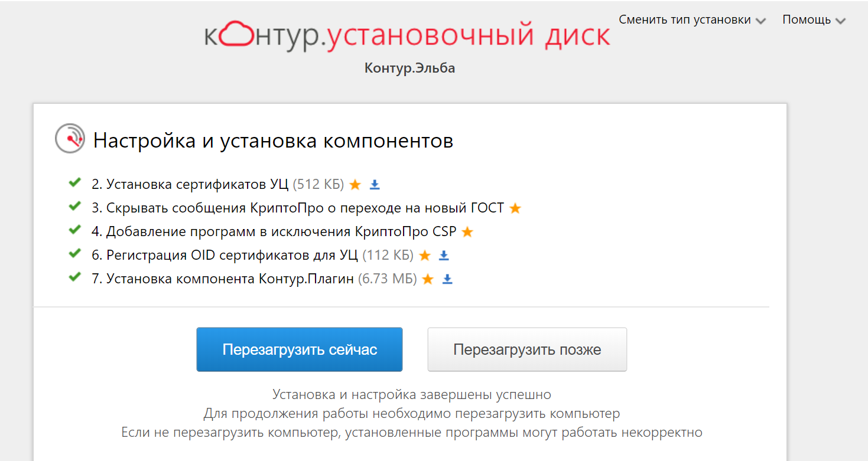Expand the Помощь menu

point(814,20)
